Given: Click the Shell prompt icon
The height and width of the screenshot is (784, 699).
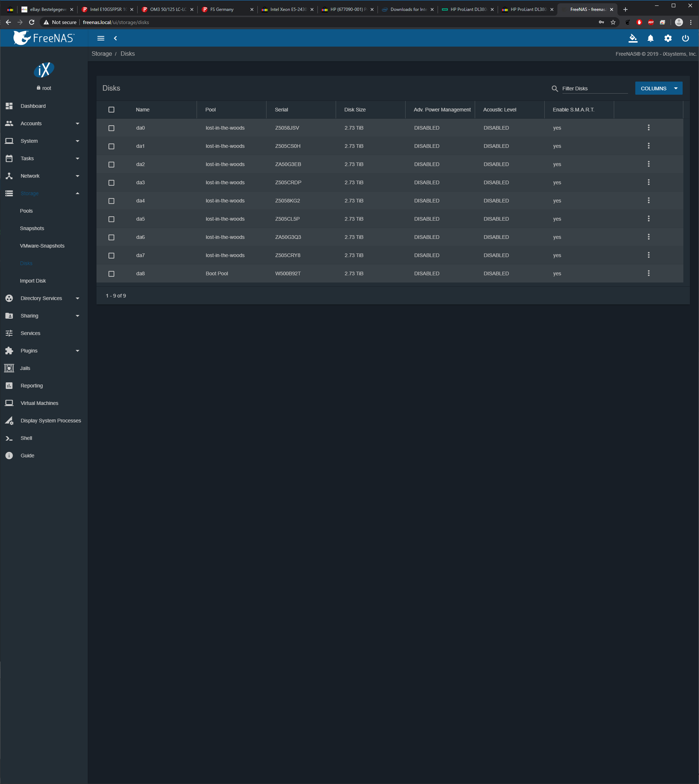Looking at the screenshot, I should (9, 438).
